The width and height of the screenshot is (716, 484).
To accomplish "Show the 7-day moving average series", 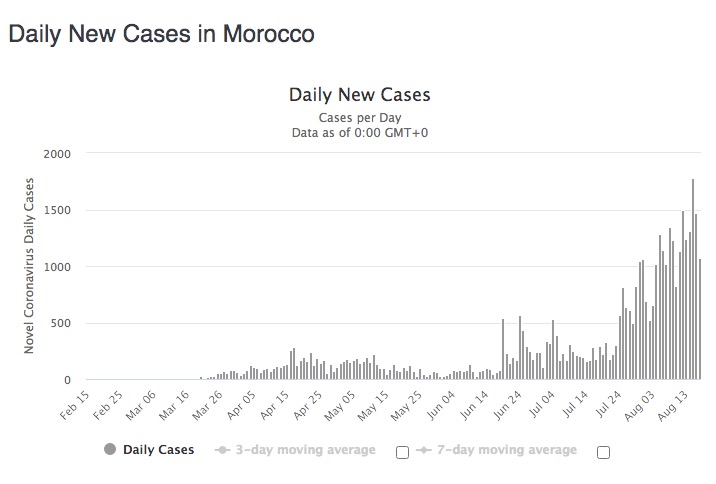I will [x=506, y=450].
